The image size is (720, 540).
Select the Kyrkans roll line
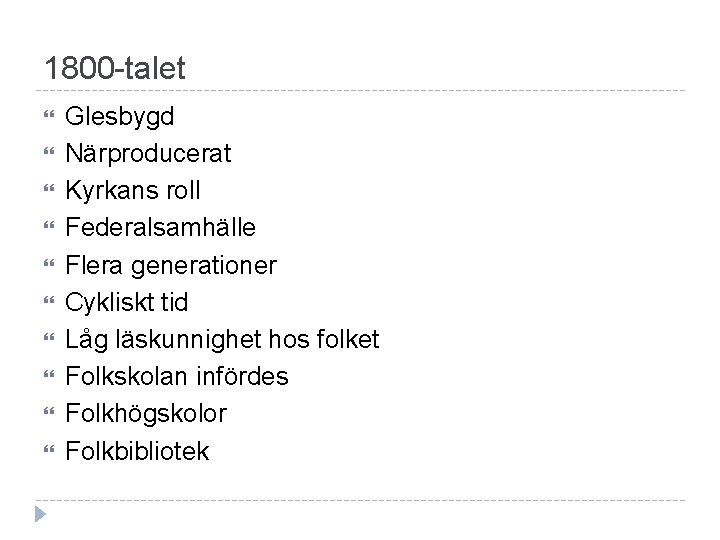pyautogui.click(x=133, y=191)
